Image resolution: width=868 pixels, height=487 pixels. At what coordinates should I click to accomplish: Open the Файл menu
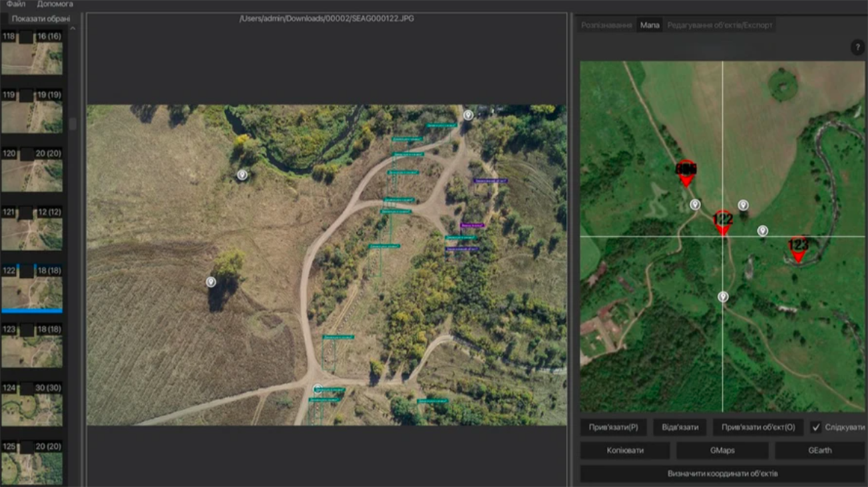click(x=15, y=4)
